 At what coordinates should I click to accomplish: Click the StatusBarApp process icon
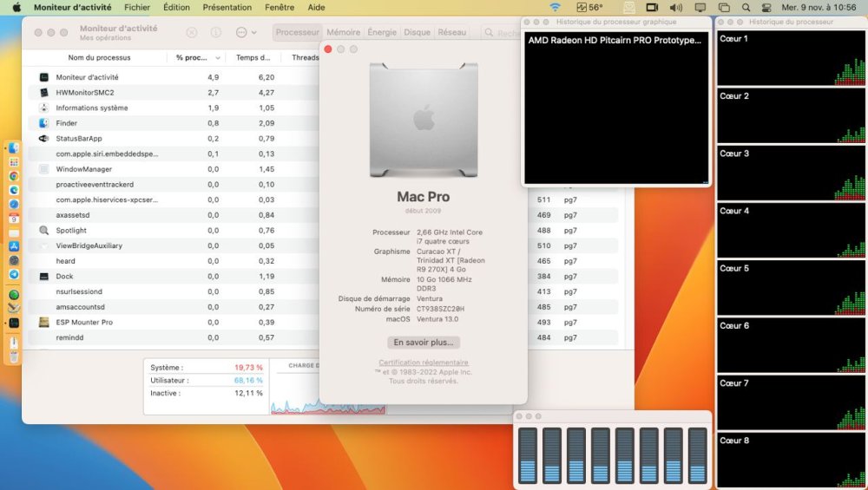coord(43,138)
